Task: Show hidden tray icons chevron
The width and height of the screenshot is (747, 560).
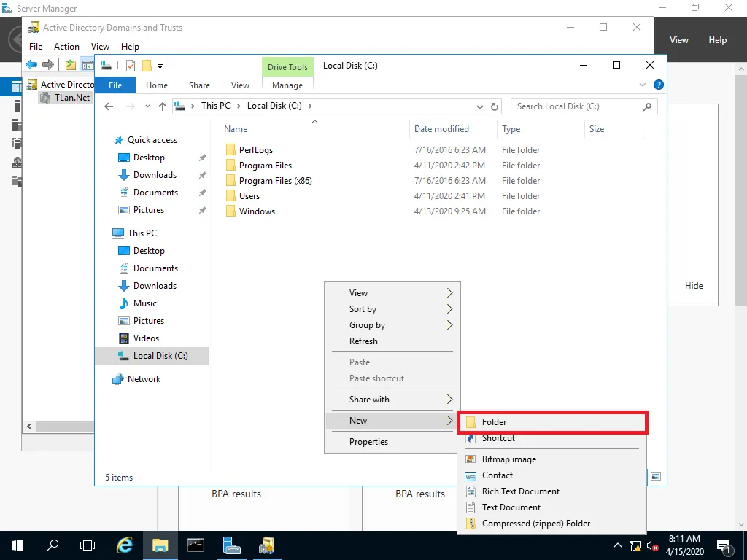Action: click(617, 545)
